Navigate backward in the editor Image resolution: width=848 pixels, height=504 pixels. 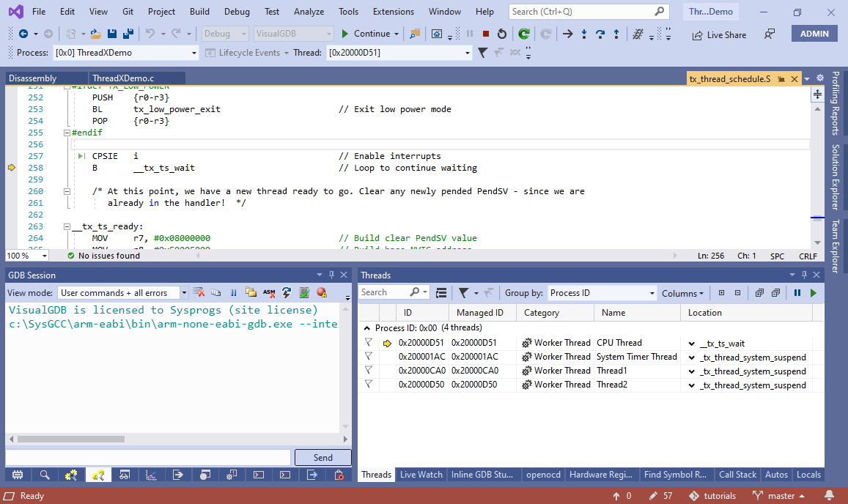coord(23,34)
